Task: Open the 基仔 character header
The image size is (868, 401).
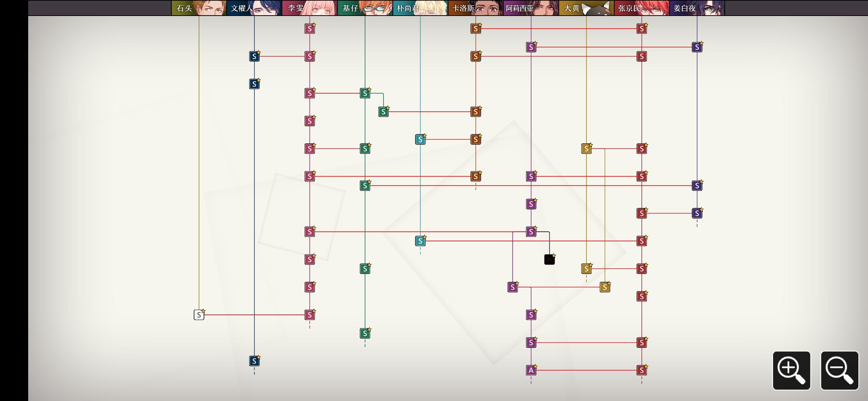Action: pos(365,8)
